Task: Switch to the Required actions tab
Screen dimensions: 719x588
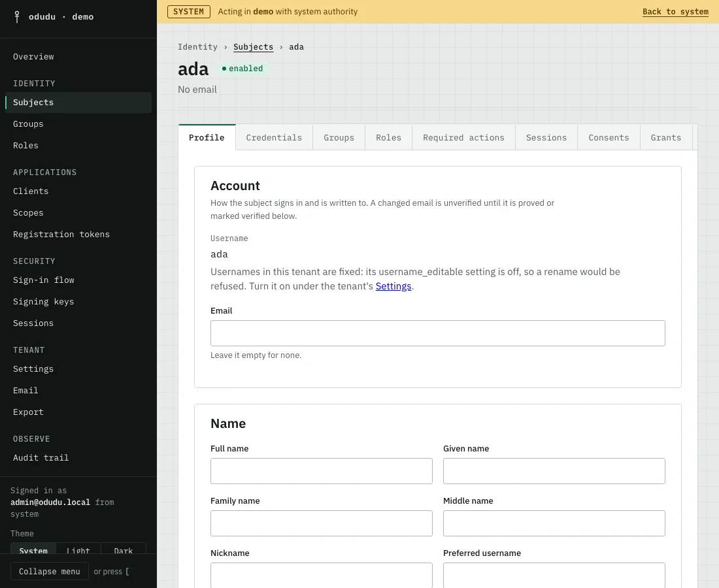Action: pyautogui.click(x=463, y=138)
